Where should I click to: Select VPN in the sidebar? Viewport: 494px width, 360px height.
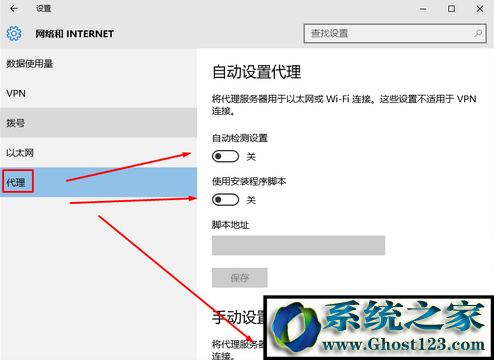[98, 93]
